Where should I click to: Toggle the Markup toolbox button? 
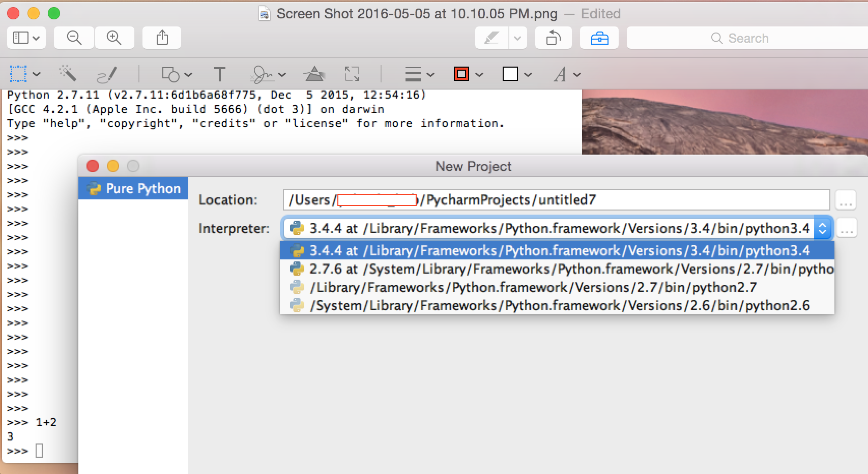599,38
